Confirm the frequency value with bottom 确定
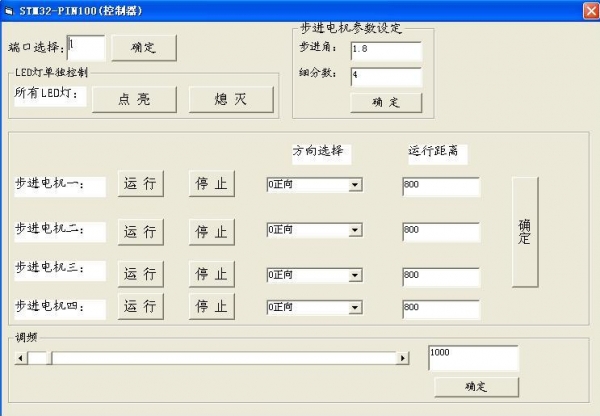 [x=476, y=386]
